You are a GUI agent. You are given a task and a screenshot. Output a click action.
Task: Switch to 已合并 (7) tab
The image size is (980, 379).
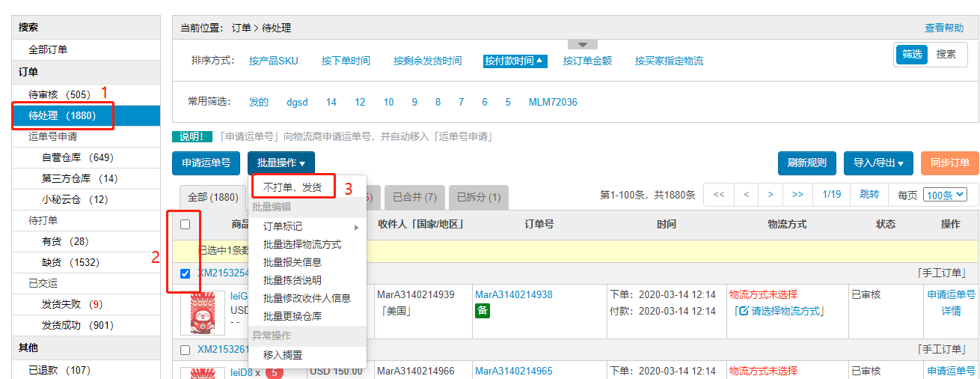(414, 198)
